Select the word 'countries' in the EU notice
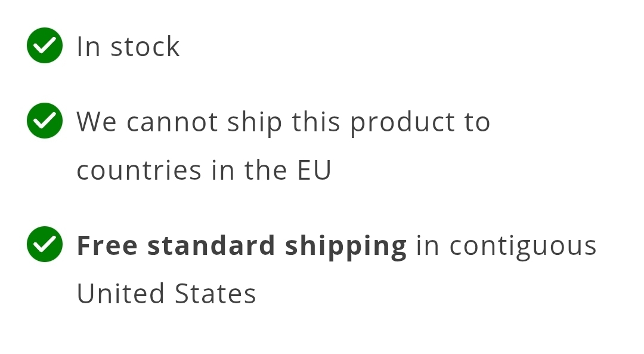The image size is (644, 354). (139, 170)
